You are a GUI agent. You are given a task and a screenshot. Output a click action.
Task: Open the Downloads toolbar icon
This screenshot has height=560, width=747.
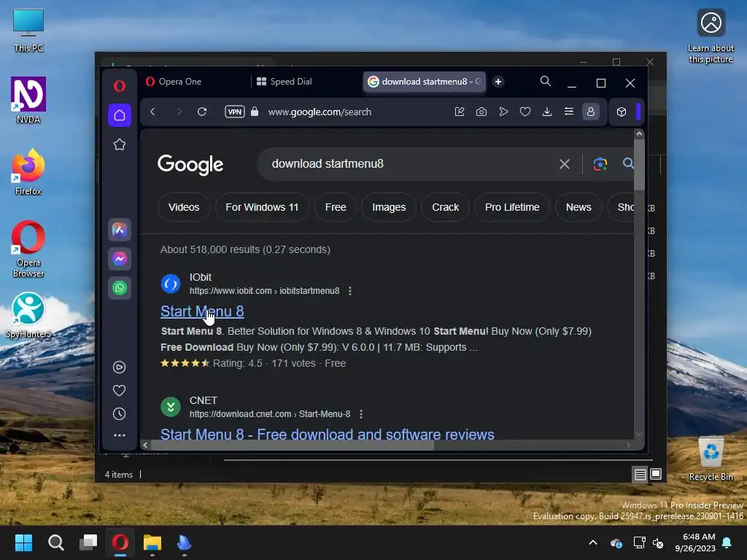tap(547, 112)
